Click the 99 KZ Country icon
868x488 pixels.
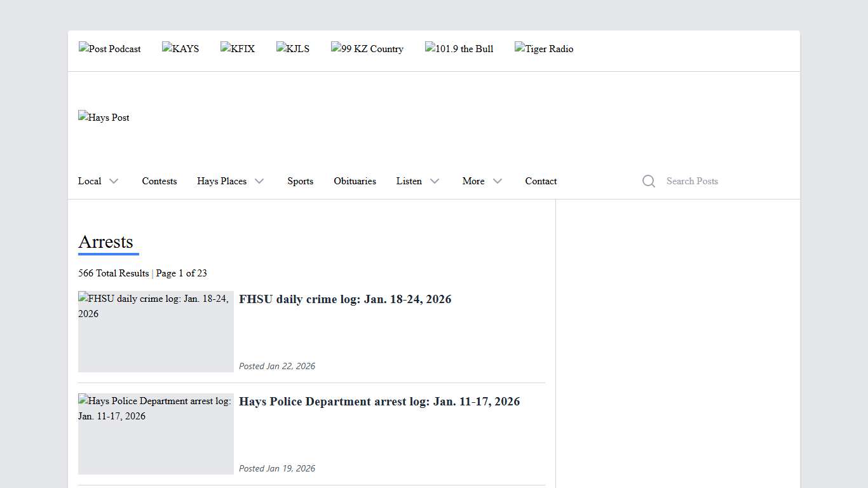367,49
